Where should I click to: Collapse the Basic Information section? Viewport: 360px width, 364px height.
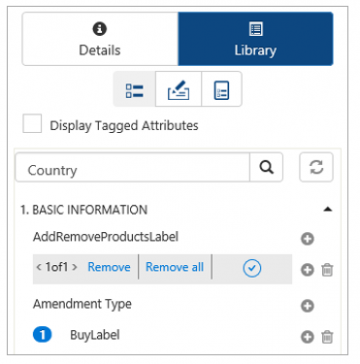[x=328, y=209]
